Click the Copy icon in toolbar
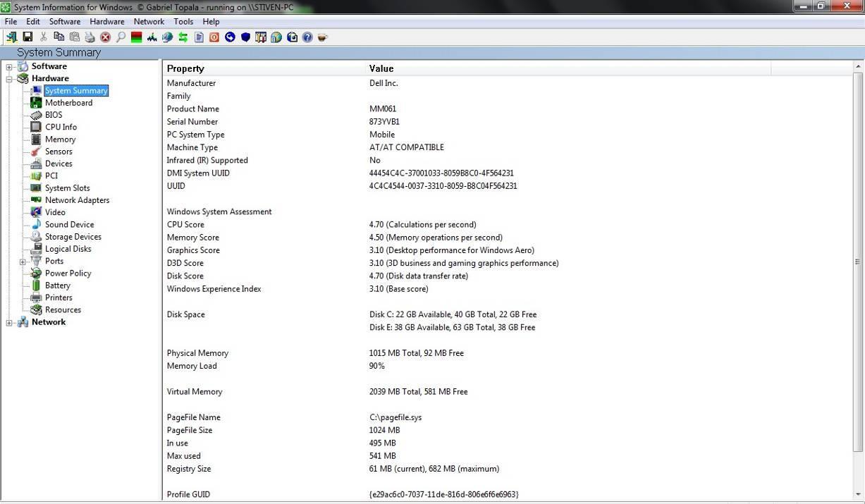 [x=59, y=37]
